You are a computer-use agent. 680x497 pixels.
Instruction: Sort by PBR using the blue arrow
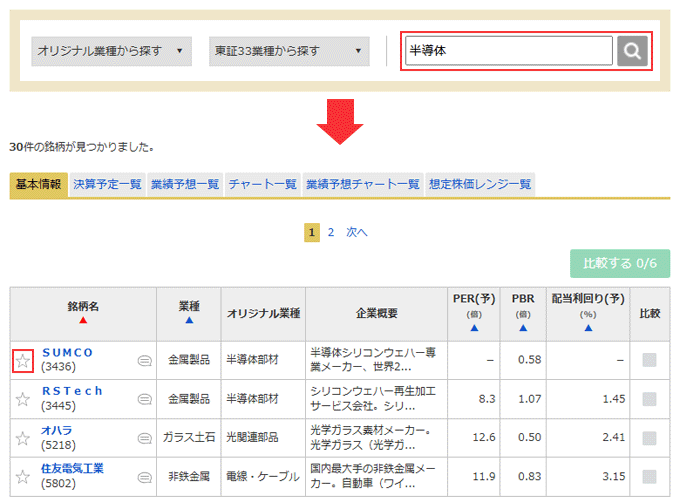[523, 328]
